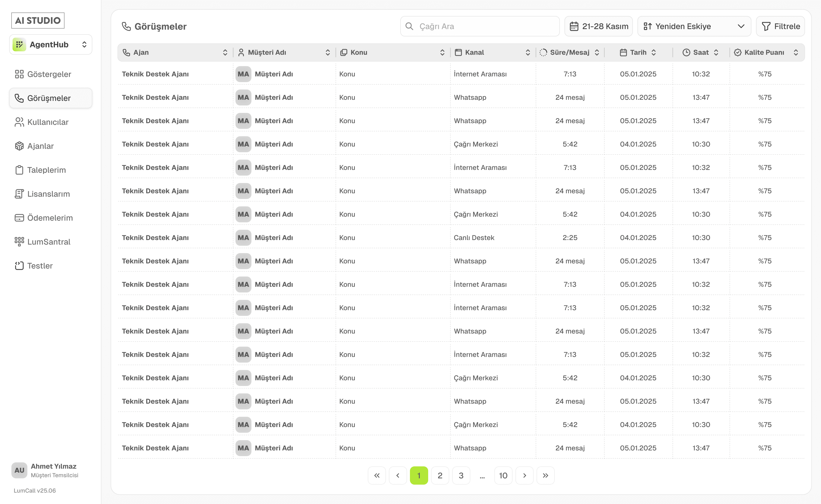
Task: Select Görüşmeler in the sidebar
Action: pyautogui.click(x=49, y=98)
